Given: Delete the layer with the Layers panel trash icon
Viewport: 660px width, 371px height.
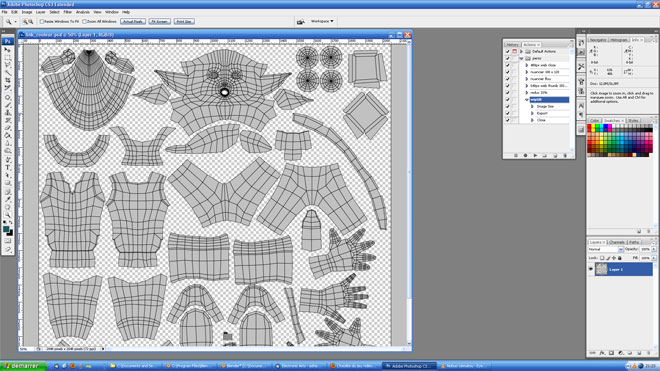Looking at the screenshot, I should pyautogui.click(x=649, y=353).
